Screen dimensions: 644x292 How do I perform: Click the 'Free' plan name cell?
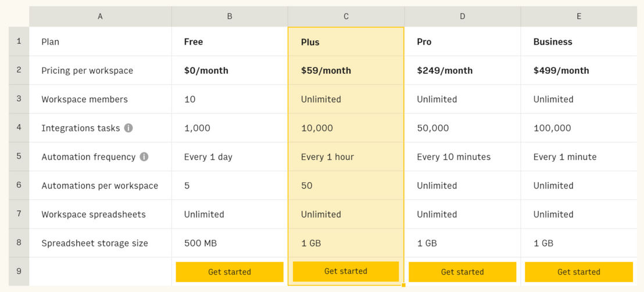coord(230,41)
